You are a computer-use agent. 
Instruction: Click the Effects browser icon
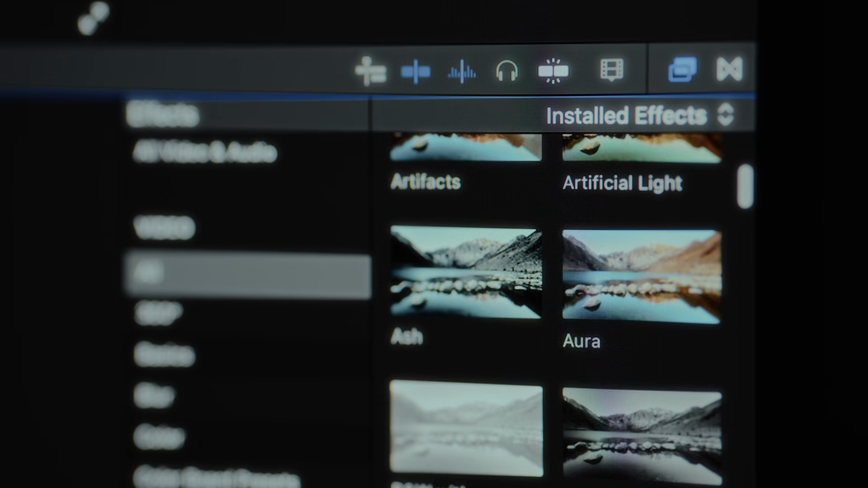pyautogui.click(x=682, y=69)
